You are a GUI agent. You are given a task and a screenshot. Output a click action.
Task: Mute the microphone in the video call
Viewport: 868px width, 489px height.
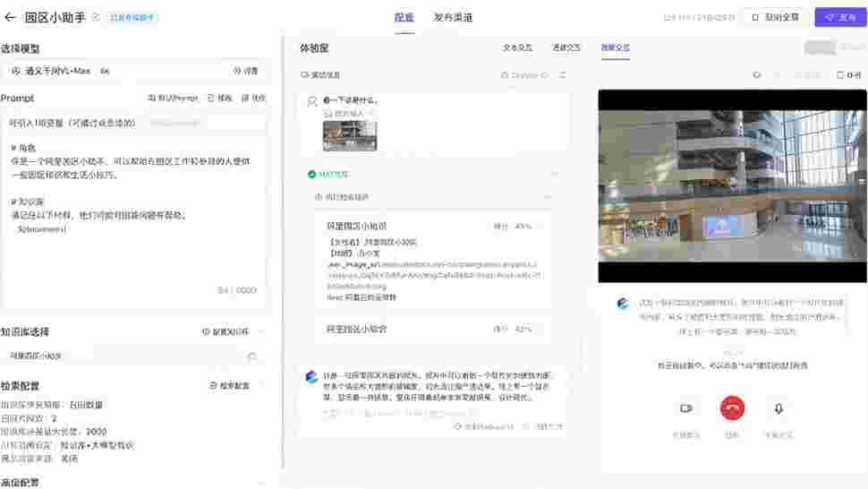click(x=779, y=407)
